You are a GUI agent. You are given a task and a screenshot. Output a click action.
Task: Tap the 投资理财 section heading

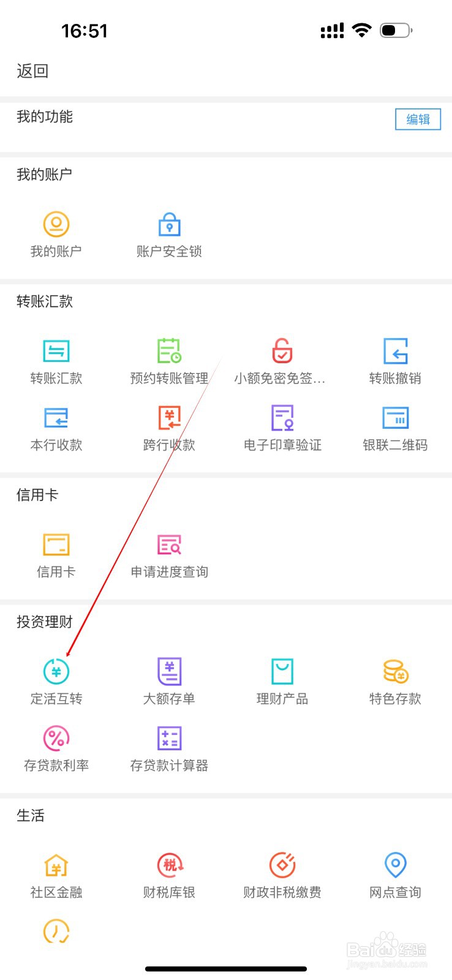45,622
